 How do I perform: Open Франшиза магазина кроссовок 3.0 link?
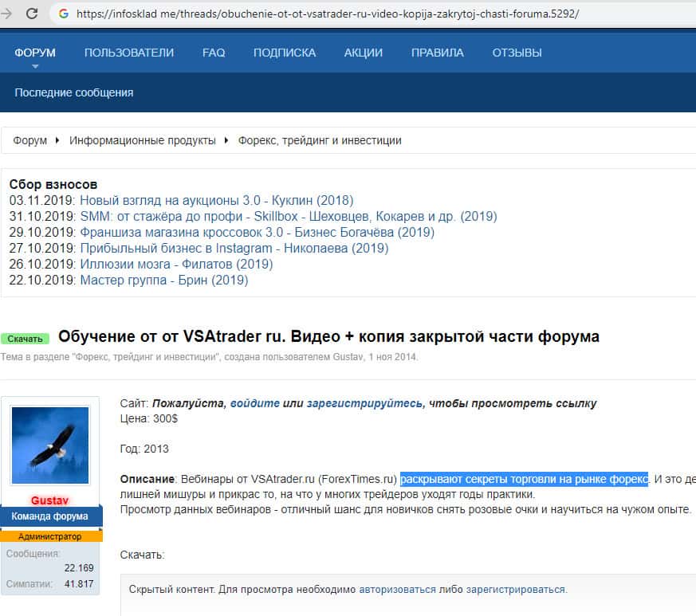257,233
